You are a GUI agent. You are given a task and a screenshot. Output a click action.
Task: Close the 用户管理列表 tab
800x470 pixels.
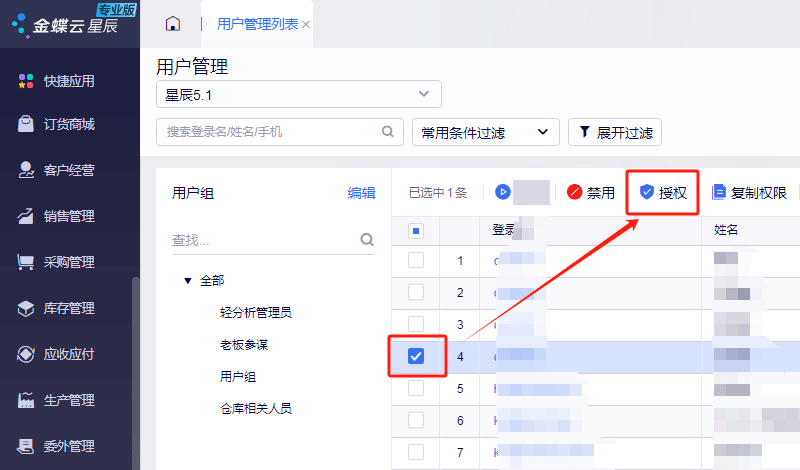pyautogui.click(x=306, y=24)
